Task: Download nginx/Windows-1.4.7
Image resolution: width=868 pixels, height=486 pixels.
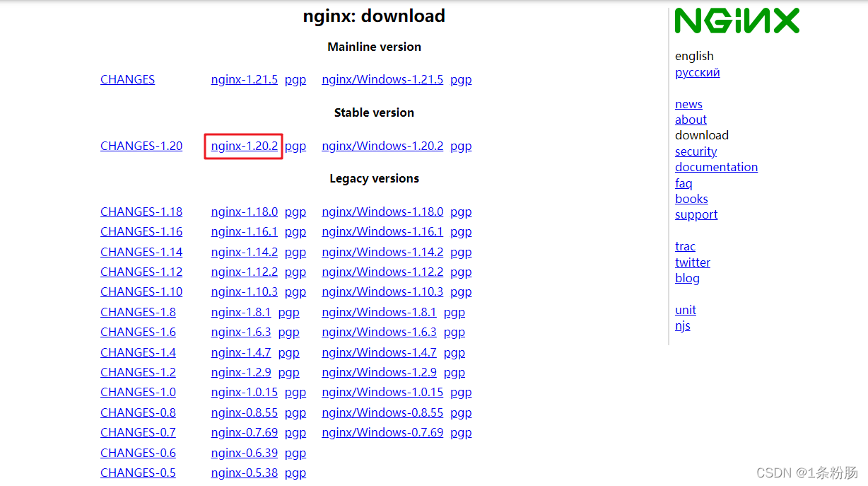Action: point(379,353)
